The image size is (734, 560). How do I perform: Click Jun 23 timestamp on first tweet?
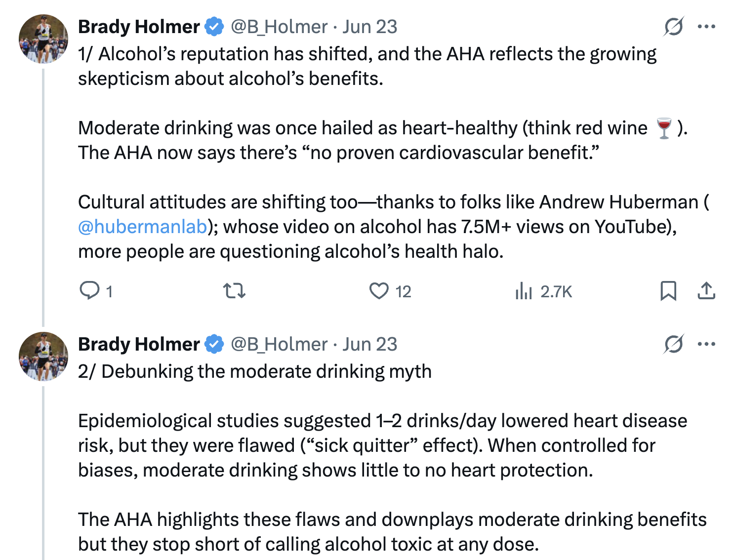click(x=370, y=27)
